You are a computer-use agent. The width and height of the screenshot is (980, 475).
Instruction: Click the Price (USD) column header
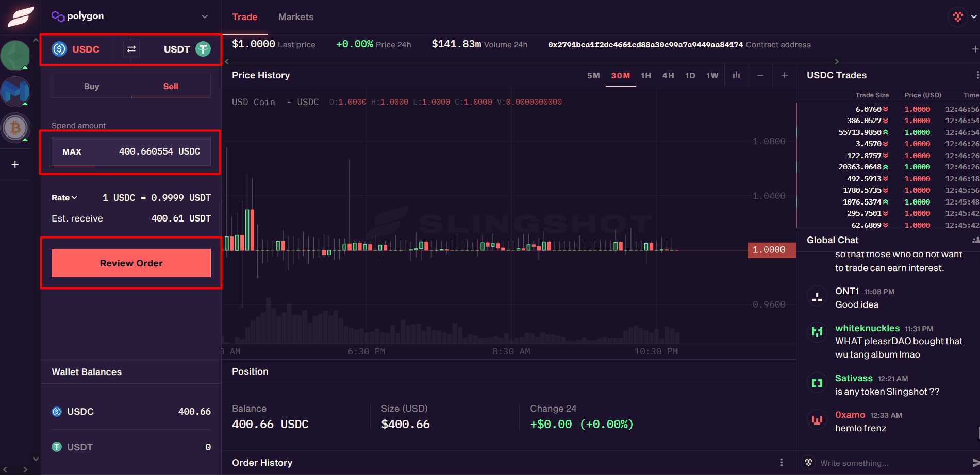click(923, 95)
